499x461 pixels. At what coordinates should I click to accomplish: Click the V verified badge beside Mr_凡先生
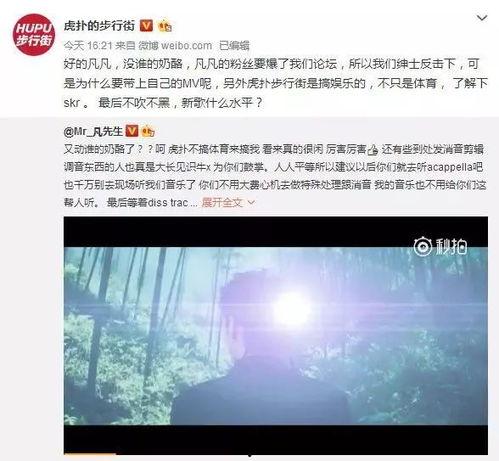click(x=132, y=131)
